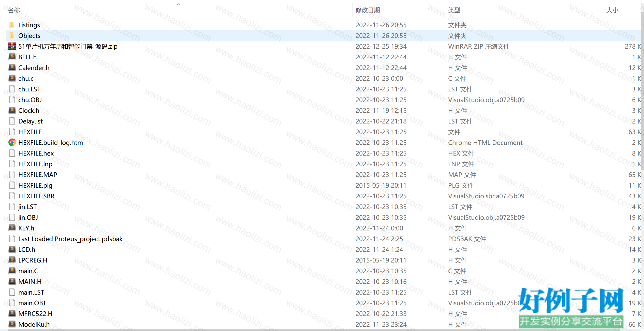Click the date 2022-12-25 19:34
This screenshot has height=331, width=644.
pos(381,46)
